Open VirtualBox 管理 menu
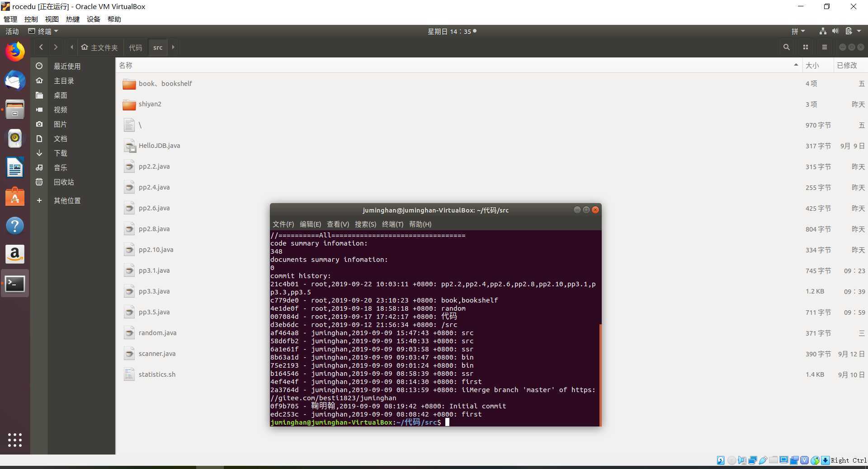The image size is (868, 469). (10, 19)
